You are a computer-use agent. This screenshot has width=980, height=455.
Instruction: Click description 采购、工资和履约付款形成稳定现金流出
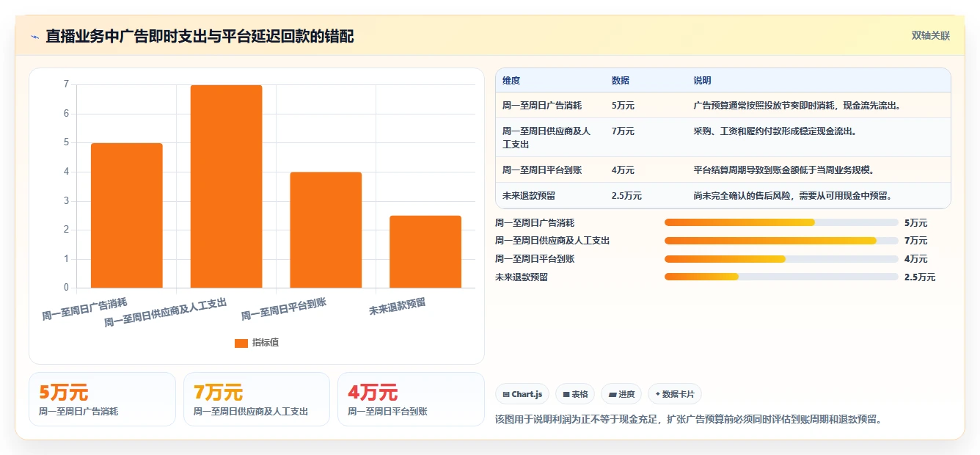777,131
